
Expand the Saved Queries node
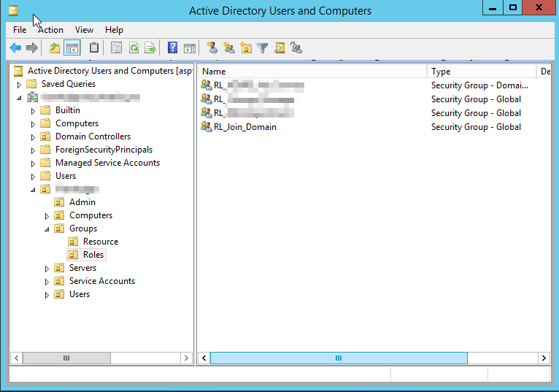coord(20,85)
